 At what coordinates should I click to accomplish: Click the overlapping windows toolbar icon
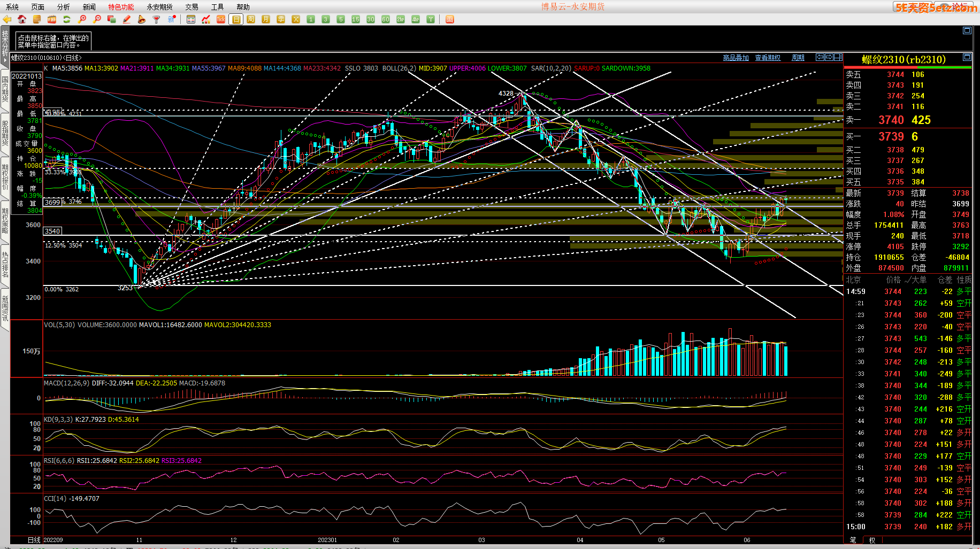[x=112, y=19]
